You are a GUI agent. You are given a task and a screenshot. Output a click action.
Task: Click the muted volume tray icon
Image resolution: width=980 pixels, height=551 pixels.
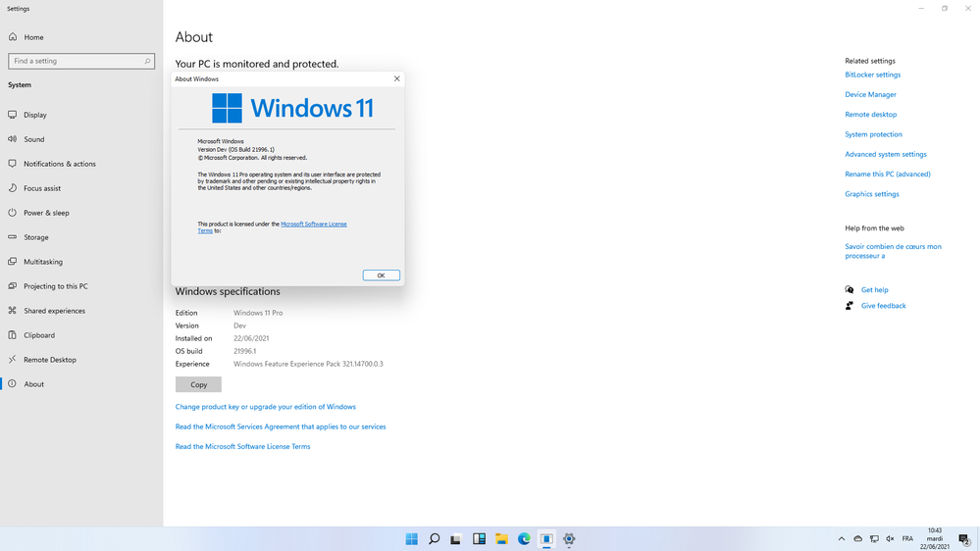coord(890,538)
